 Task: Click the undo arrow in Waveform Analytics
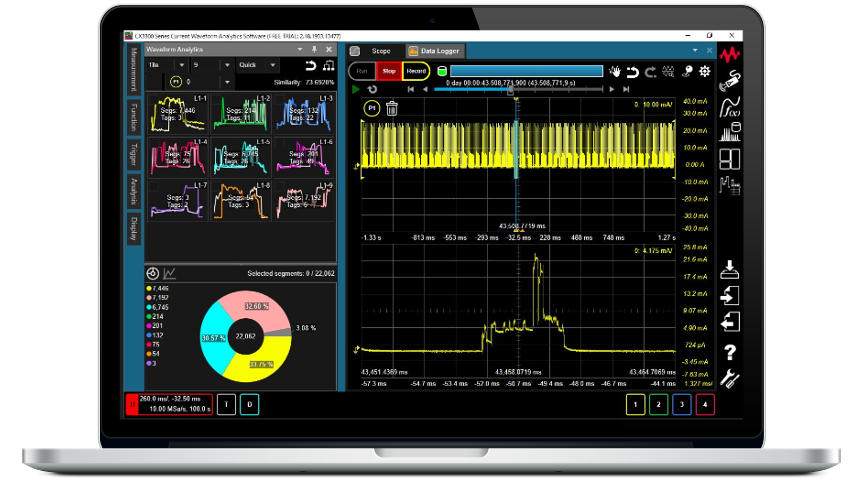point(310,65)
